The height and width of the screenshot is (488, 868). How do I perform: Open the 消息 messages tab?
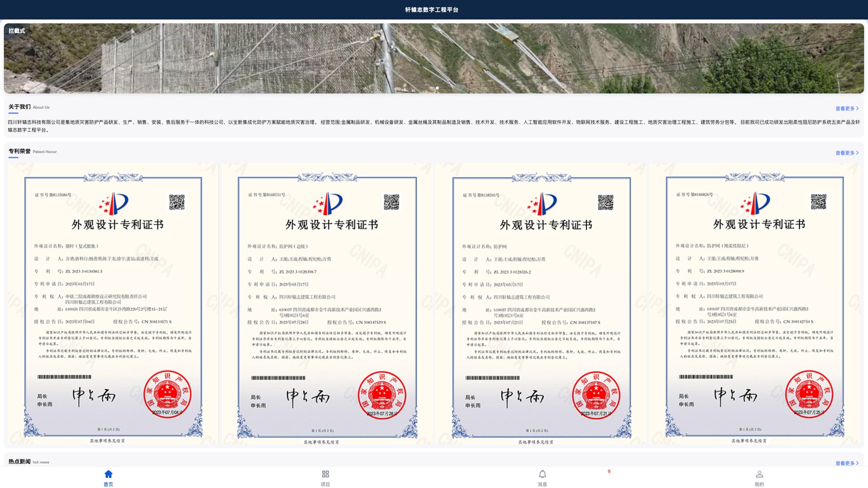[x=542, y=478]
